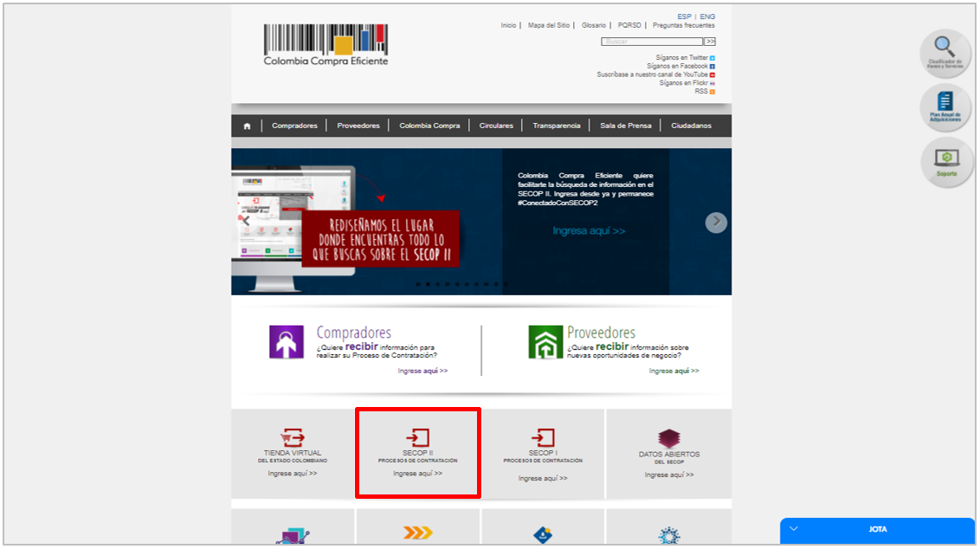Open the home icon in the navigation bar
Image resolution: width=980 pixels, height=549 pixels.
(x=247, y=126)
